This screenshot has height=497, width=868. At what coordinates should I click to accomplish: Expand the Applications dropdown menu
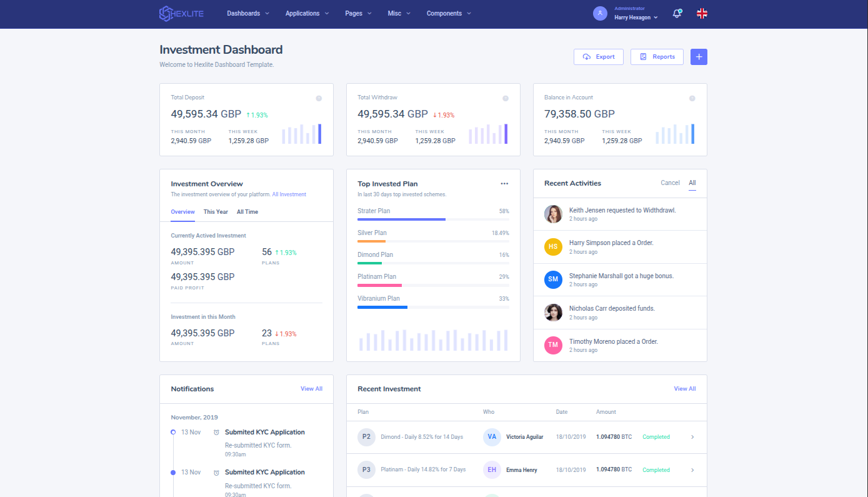click(307, 14)
